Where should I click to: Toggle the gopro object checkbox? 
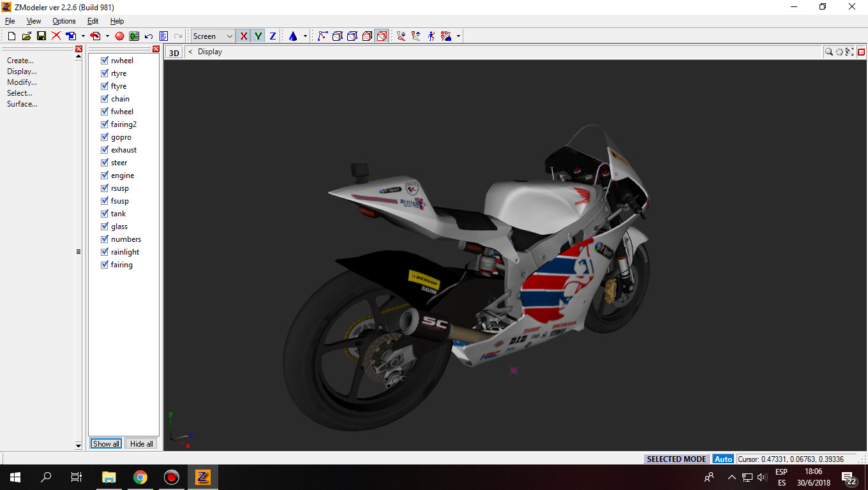pyautogui.click(x=105, y=137)
